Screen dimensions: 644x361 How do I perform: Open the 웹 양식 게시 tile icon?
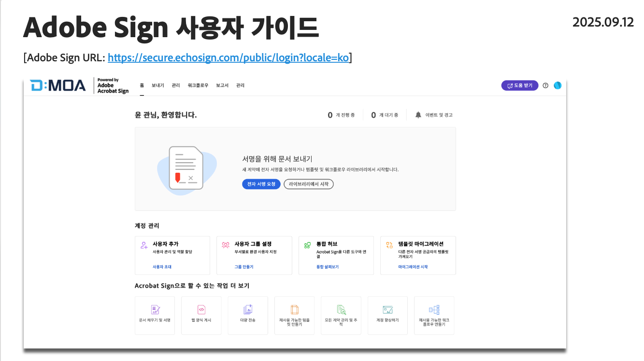tap(201, 310)
